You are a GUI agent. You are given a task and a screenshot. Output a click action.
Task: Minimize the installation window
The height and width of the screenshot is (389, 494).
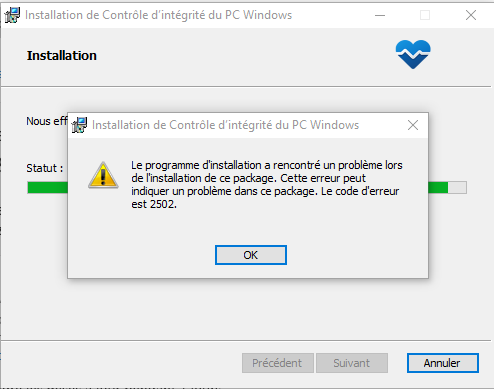tap(380, 15)
